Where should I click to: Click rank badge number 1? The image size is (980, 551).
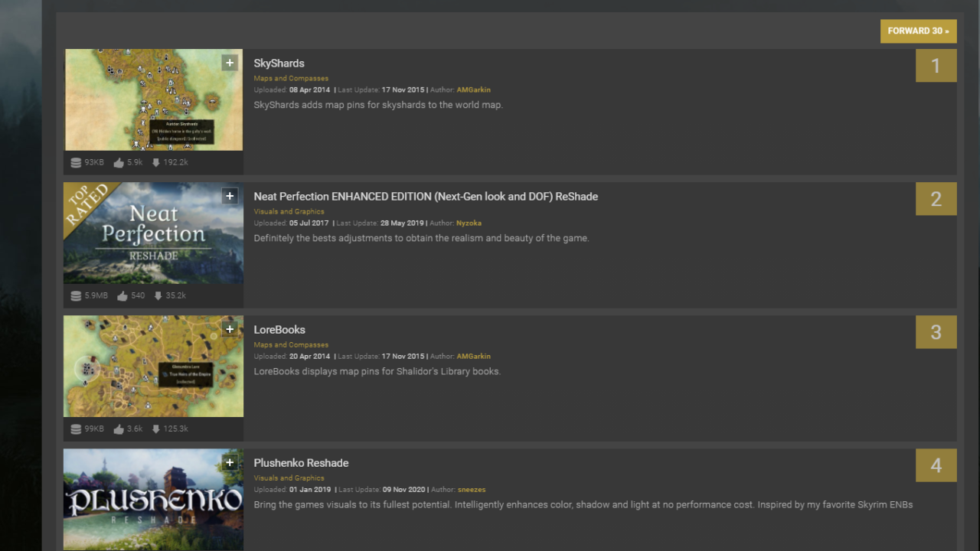tap(936, 66)
